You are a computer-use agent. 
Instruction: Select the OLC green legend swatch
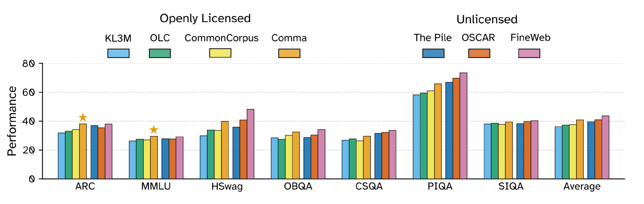pyautogui.click(x=160, y=53)
